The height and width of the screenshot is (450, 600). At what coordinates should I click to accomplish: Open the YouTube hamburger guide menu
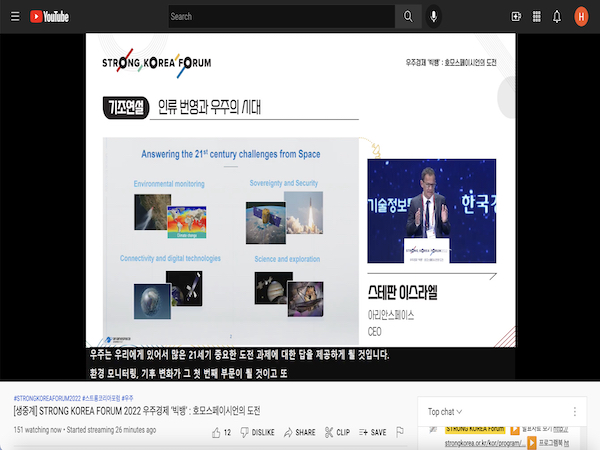15,16
